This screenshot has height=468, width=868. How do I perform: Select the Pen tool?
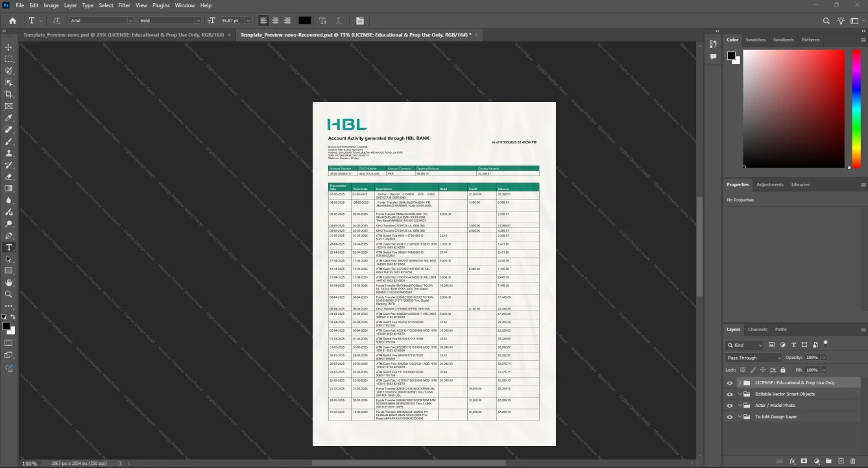(x=9, y=236)
